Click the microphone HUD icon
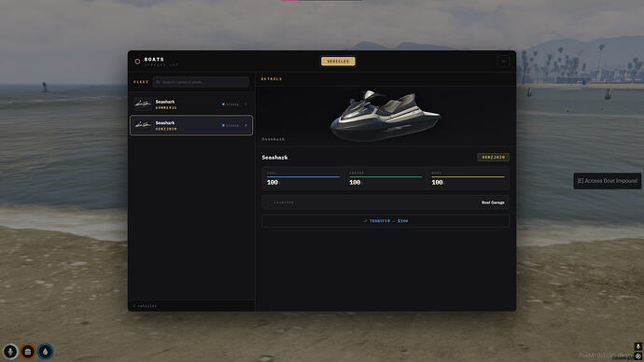Screen dimensions: 644x362 (10, 352)
